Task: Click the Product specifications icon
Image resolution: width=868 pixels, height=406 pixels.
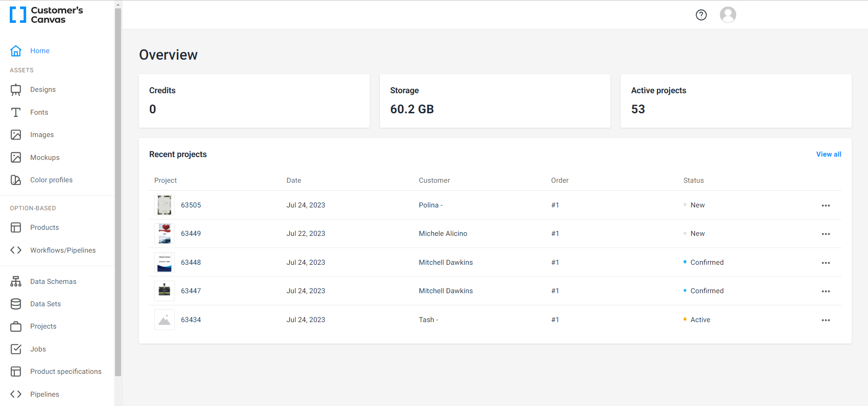Action: click(16, 372)
